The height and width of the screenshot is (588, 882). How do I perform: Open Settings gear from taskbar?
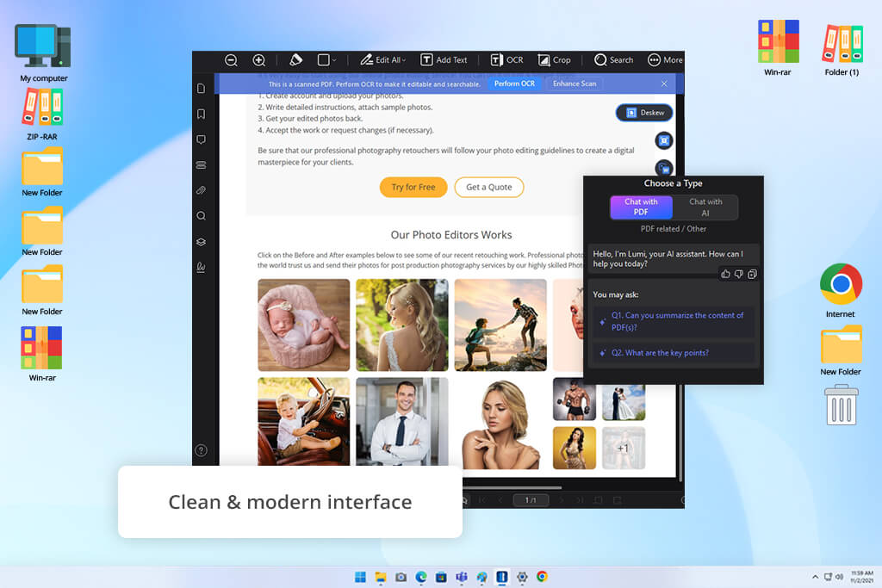coord(522,577)
